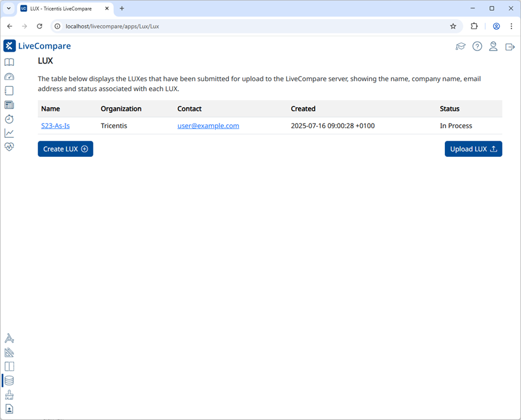Image resolution: width=521 pixels, height=420 pixels.
Task: Open the line chart icon
Action: [9, 133]
